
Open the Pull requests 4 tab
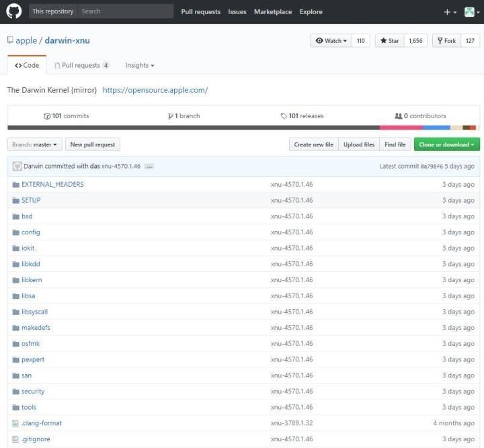[82, 65]
